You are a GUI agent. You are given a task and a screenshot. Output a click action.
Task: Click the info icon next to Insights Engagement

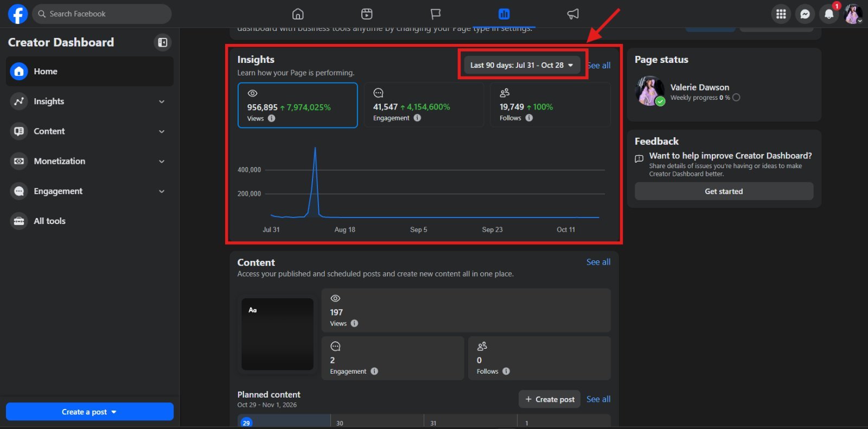(417, 118)
